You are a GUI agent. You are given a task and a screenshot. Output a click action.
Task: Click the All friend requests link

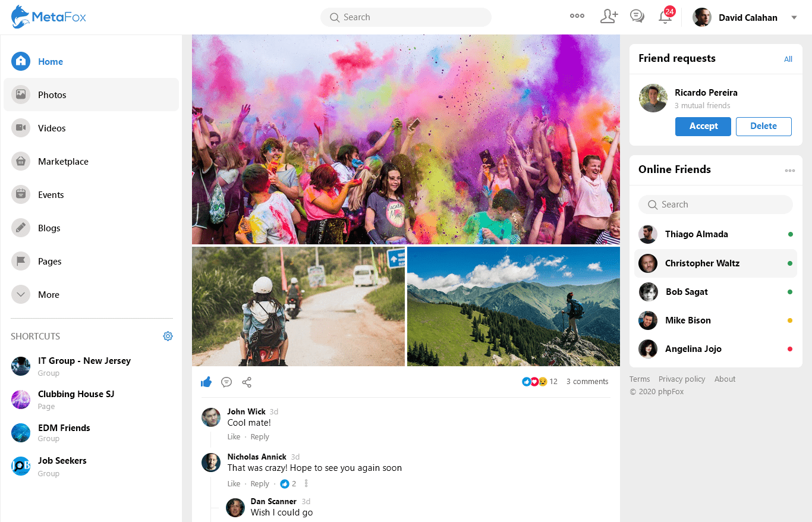click(x=788, y=59)
